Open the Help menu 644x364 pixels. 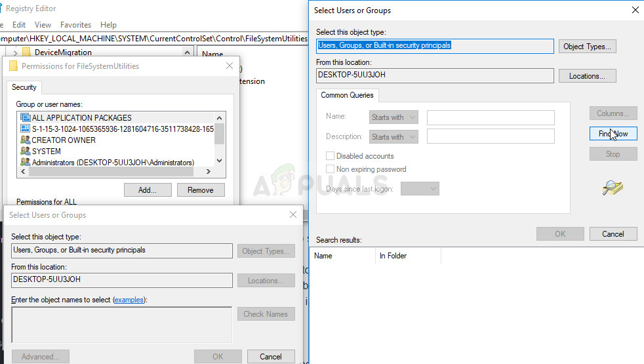108,25
